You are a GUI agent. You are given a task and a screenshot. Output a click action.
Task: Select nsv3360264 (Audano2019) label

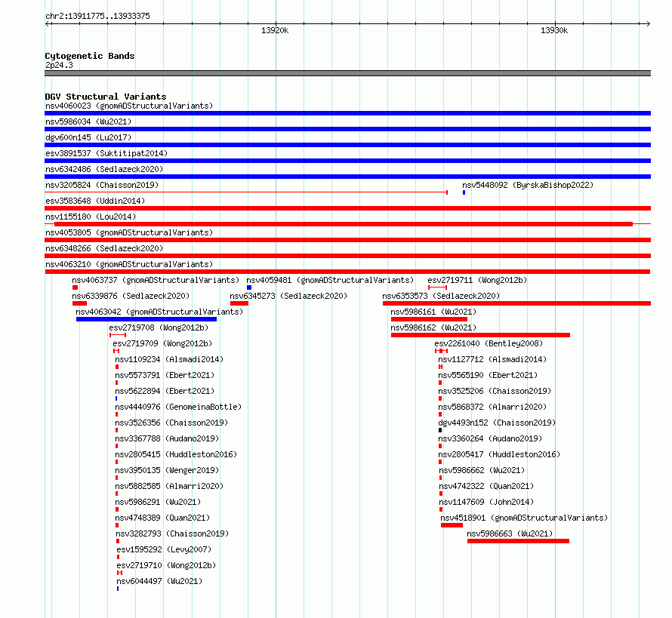click(x=490, y=438)
